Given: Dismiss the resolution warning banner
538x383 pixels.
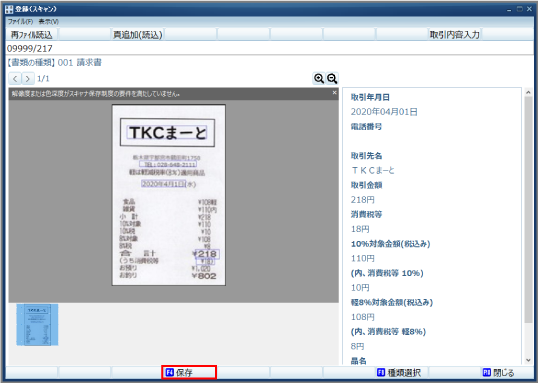Looking at the screenshot, I should pyautogui.click(x=335, y=93).
